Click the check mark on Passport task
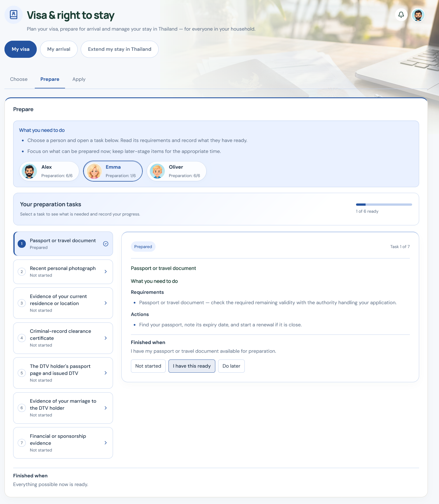This screenshot has width=439, height=504. click(106, 244)
